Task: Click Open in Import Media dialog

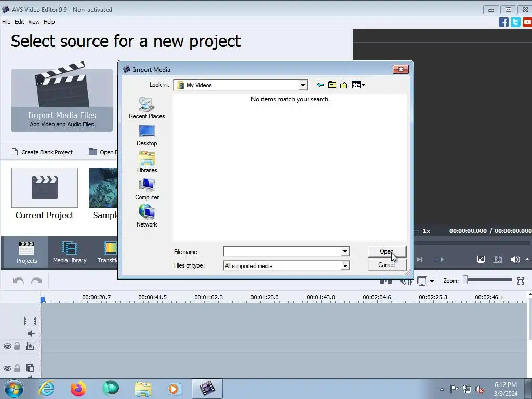Action: pyautogui.click(x=387, y=251)
